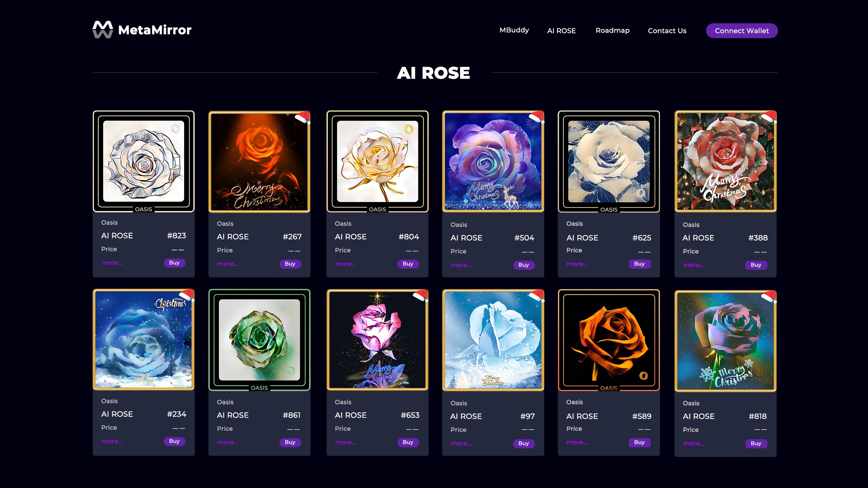Viewport: 868px width, 488px height.
Task: Open the MBuddy menu item
Action: tap(514, 30)
